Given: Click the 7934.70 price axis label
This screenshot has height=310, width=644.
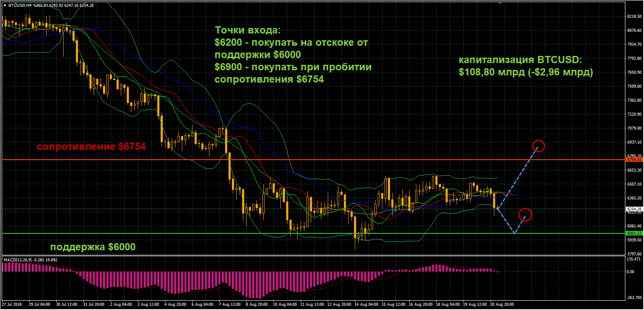Looking at the screenshot, I should [633, 44].
